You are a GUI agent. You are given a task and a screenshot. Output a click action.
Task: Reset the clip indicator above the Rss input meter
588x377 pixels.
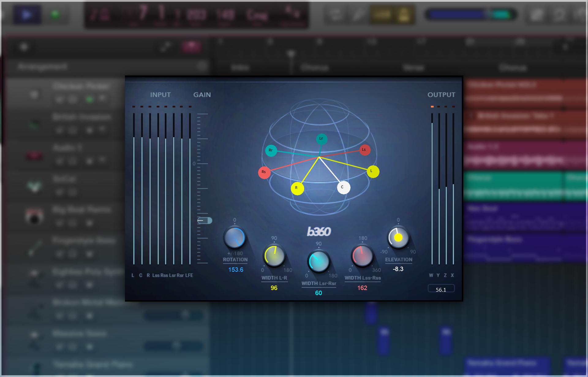[x=166, y=107]
